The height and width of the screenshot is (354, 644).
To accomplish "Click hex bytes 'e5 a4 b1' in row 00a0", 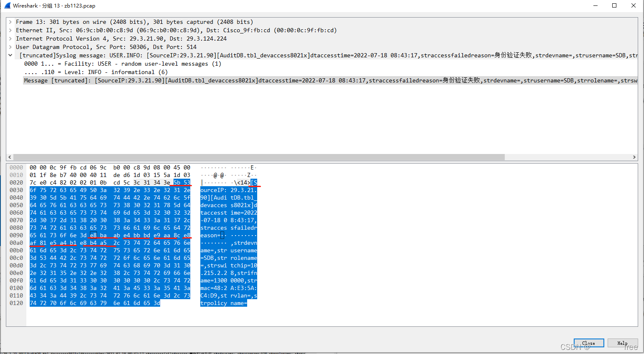I will click(x=63, y=243).
